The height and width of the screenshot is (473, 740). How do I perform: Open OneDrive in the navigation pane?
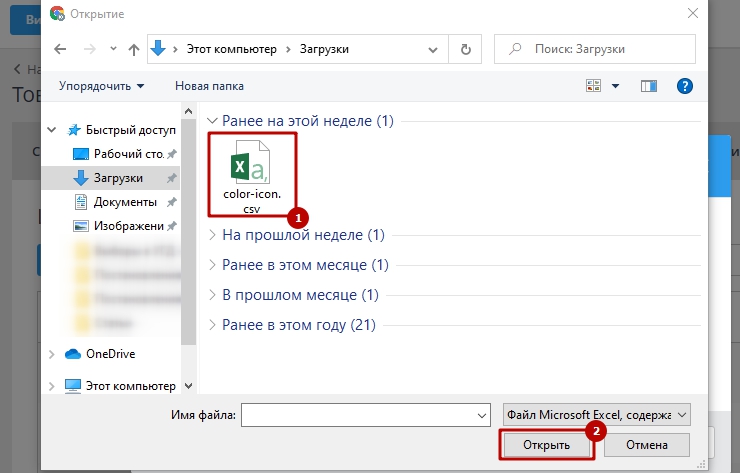[x=110, y=353]
